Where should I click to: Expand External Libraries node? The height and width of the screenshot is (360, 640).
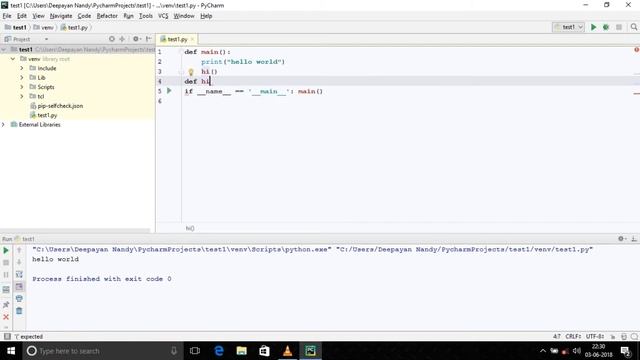click(x=4, y=124)
